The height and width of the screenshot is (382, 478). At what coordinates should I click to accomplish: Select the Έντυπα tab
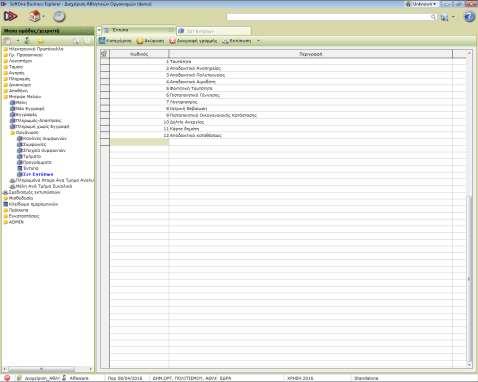(x=138, y=30)
